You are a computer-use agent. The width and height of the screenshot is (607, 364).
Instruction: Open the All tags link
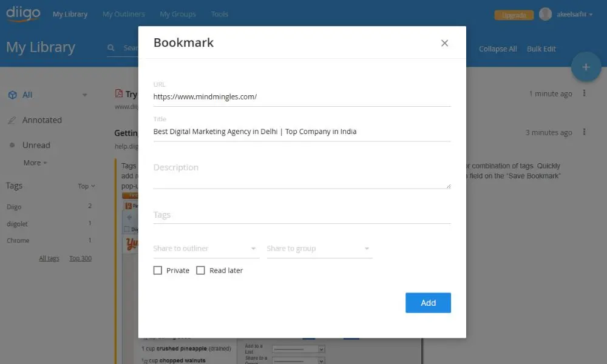[49, 258]
